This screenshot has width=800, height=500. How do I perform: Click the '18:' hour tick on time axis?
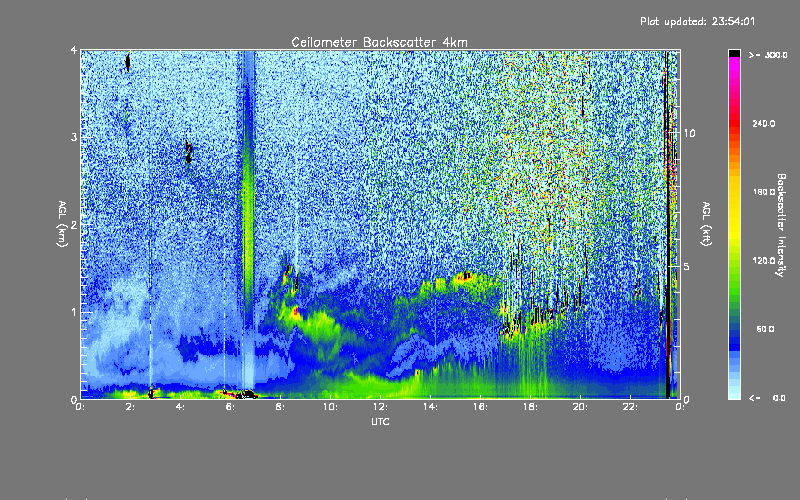[530, 407]
